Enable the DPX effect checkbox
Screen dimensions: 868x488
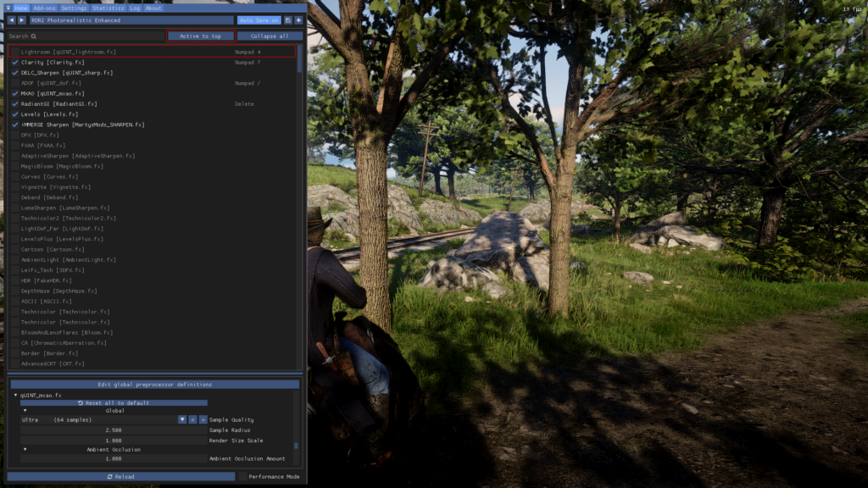point(15,135)
